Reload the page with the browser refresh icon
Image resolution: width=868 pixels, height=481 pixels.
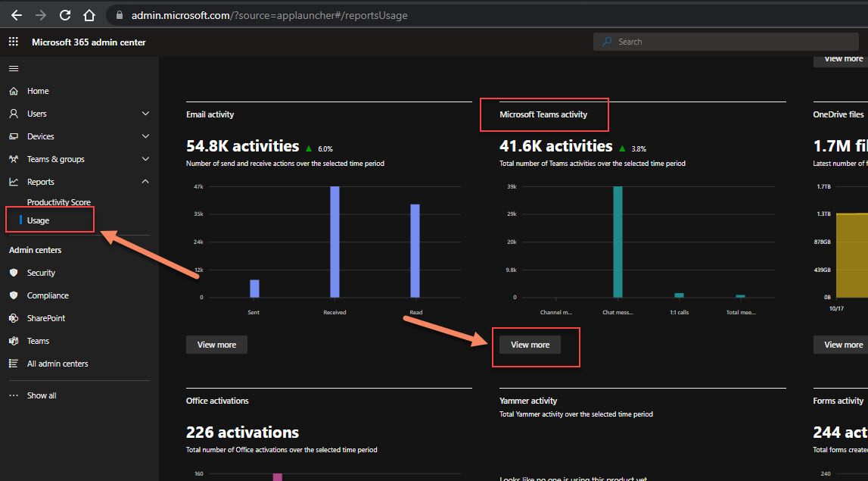(65, 15)
